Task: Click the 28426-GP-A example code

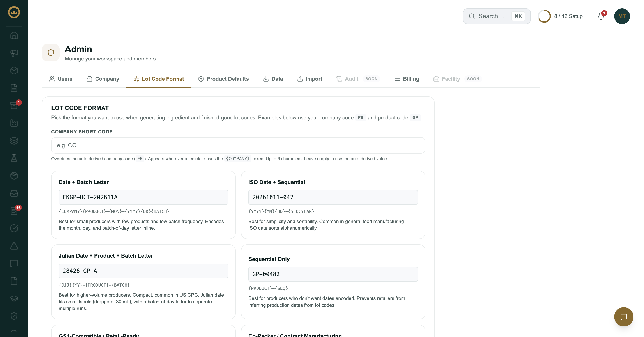Action: point(143,271)
